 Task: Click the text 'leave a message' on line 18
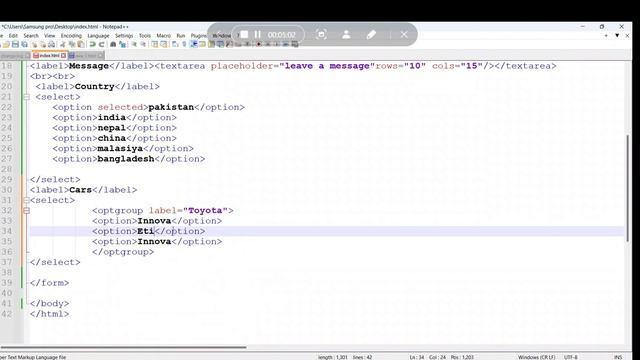click(x=327, y=66)
